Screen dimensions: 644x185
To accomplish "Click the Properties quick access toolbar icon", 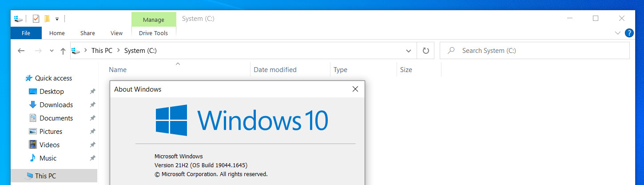I will pyautogui.click(x=36, y=19).
